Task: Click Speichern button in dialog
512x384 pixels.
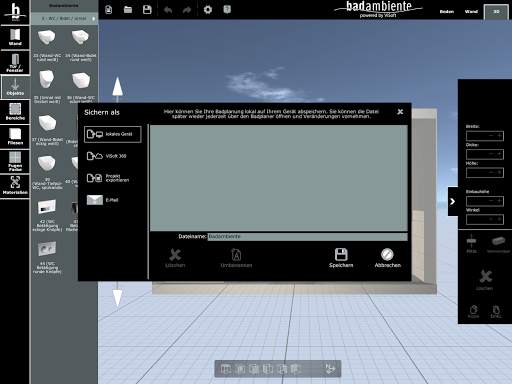Action: tap(341, 258)
